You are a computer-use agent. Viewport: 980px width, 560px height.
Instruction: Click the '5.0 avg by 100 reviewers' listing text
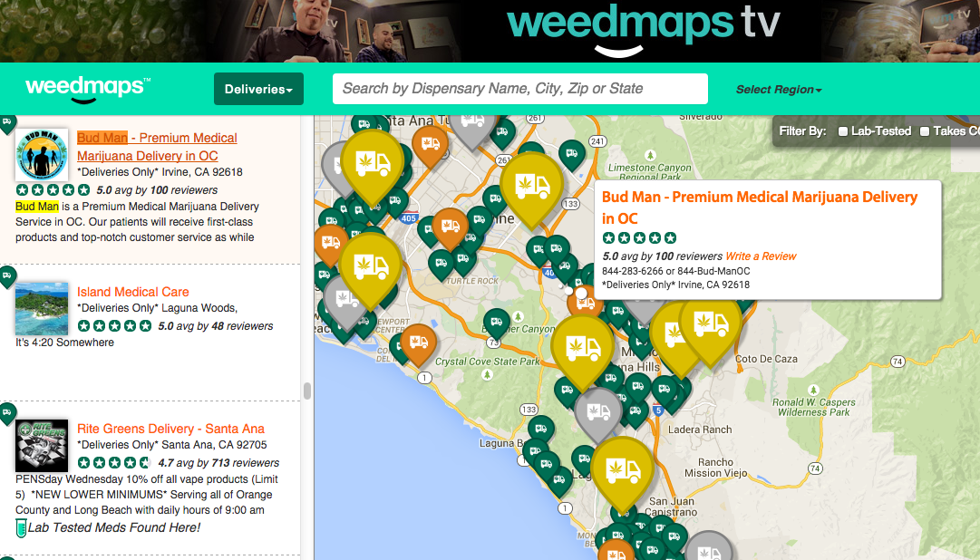157,190
